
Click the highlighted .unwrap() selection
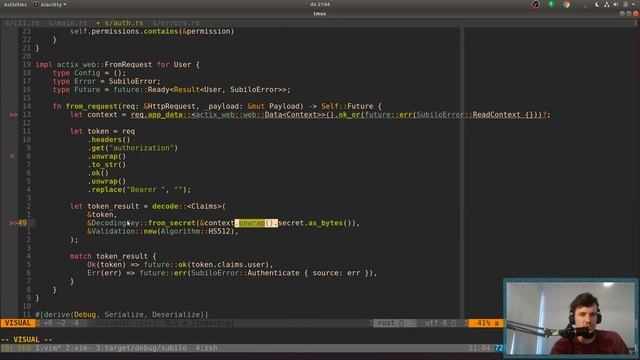pos(256,223)
